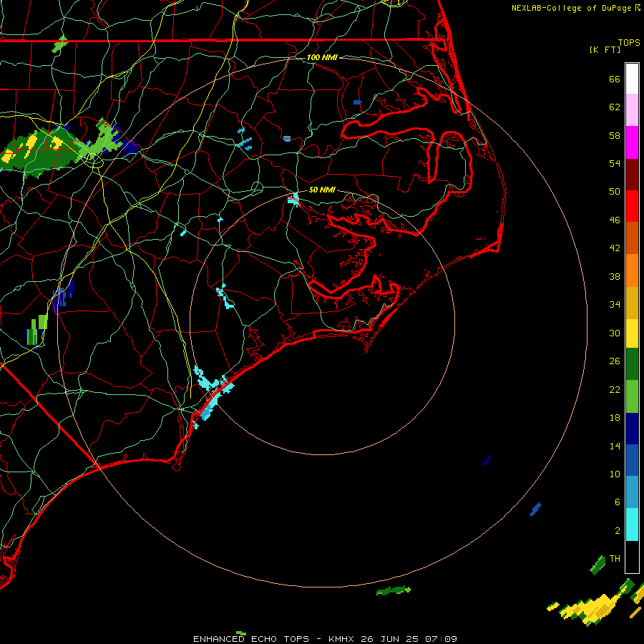Click the legend value 14
The image size is (644, 644).
[615, 446]
